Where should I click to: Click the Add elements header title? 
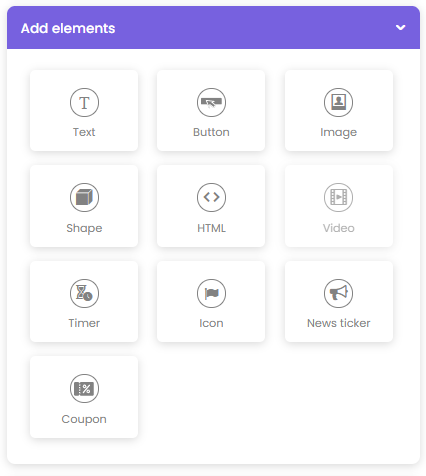(68, 28)
